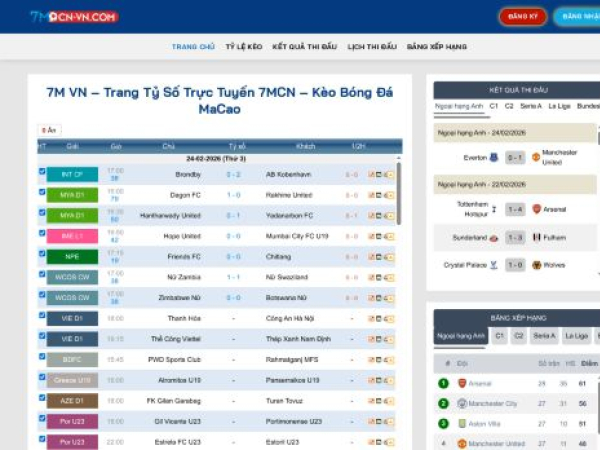The width and height of the screenshot is (600, 450).
Task: Click the Đăng Ký button
Action: 522,17
